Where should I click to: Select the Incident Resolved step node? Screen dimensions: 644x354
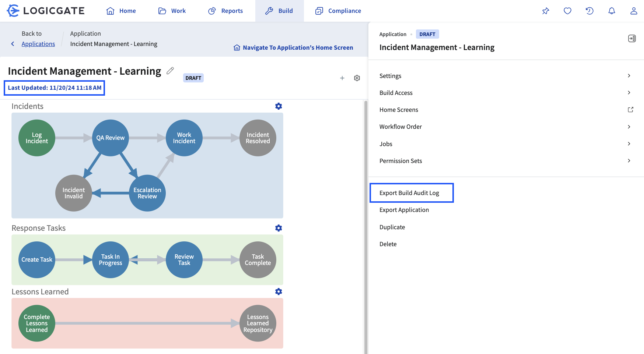(258, 138)
